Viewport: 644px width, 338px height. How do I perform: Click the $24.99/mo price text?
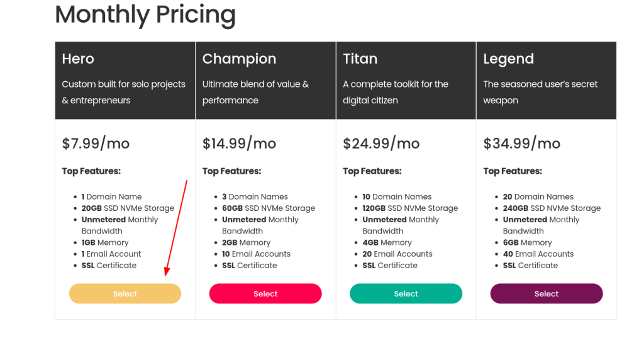click(381, 143)
